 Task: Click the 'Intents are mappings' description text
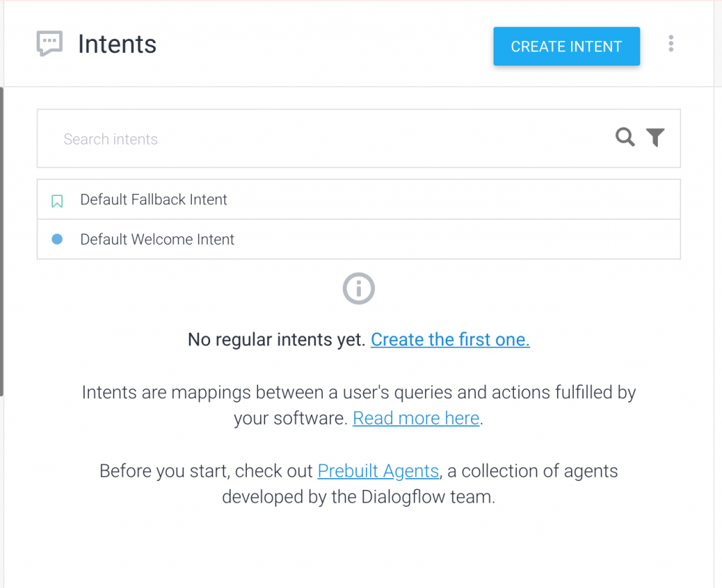click(358, 392)
